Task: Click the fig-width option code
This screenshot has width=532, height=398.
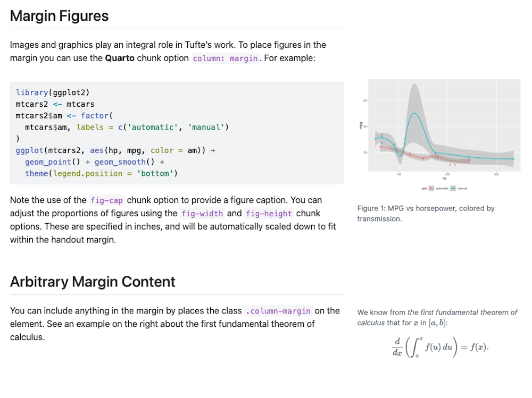Action: tap(202, 214)
